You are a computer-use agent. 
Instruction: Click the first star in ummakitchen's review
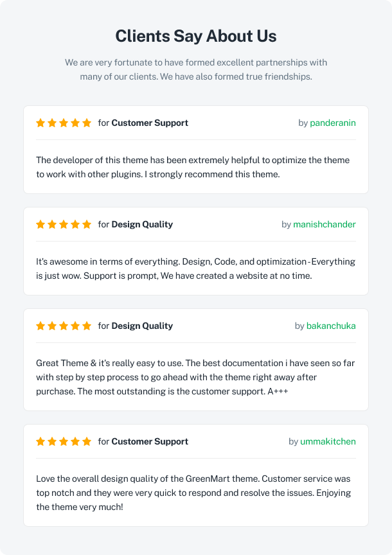40,441
